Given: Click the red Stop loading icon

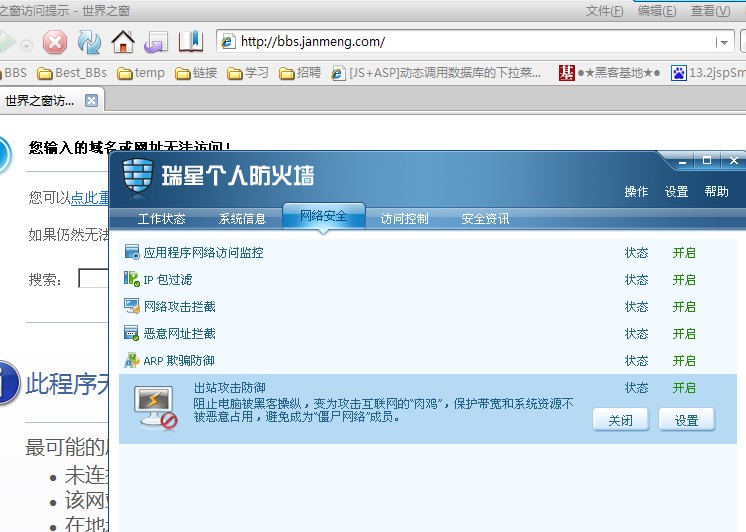Looking at the screenshot, I should [55, 42].
